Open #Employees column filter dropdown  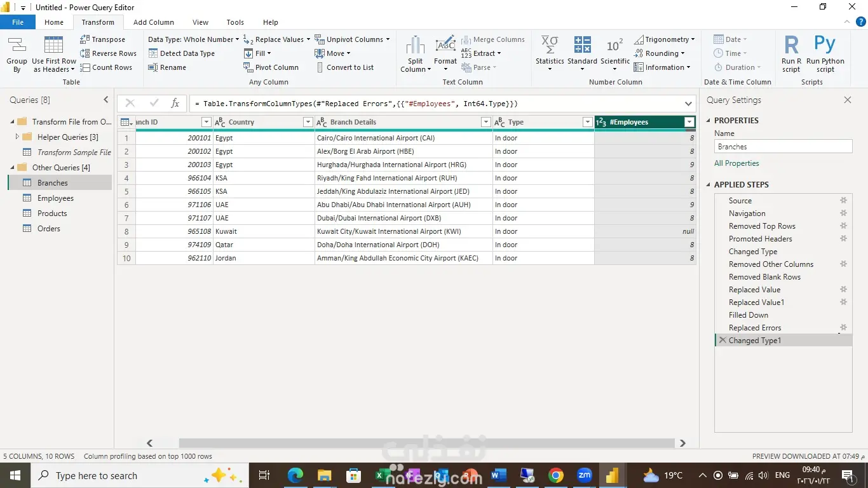(x=689, y=122)
